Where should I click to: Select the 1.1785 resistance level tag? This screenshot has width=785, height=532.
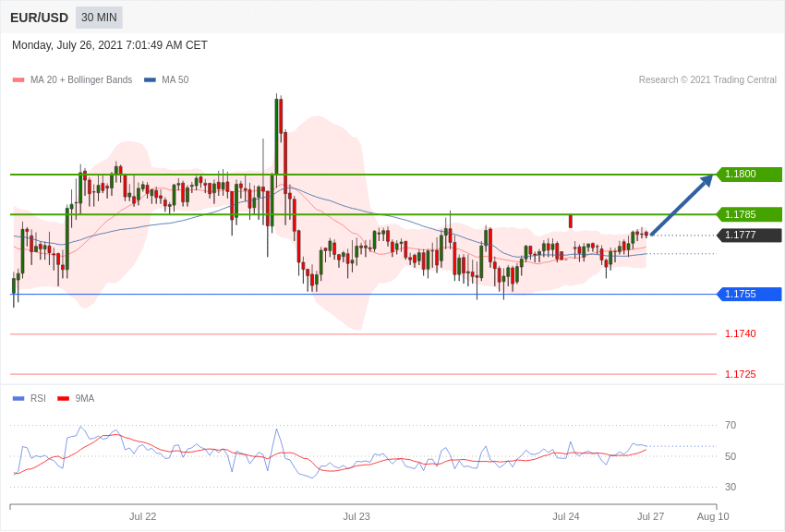(750, 214)
